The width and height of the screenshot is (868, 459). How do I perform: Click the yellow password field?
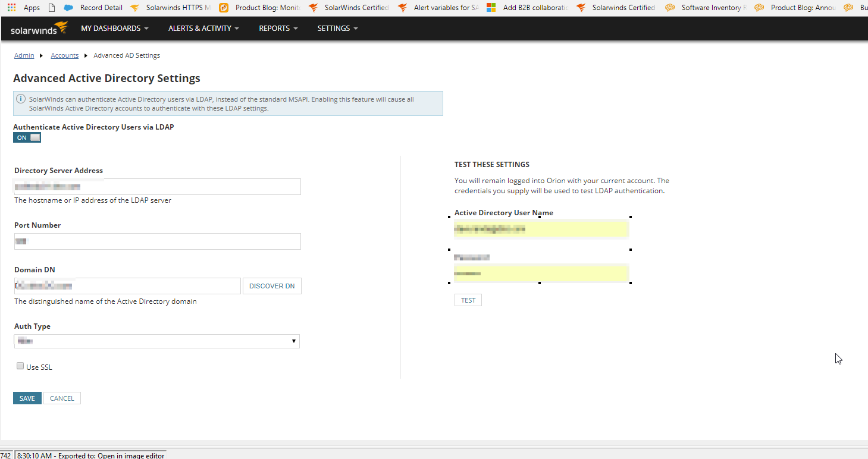541,273
